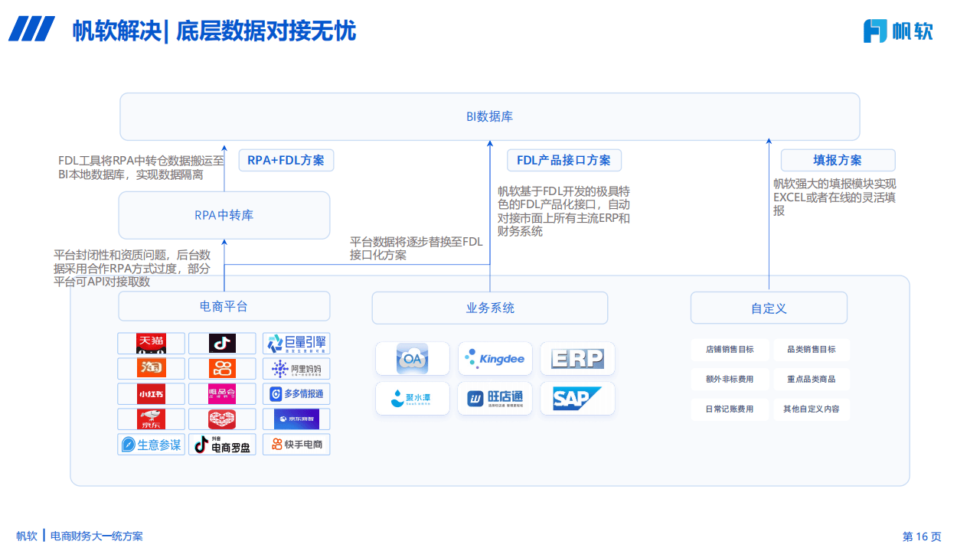Click the Tmall (天猫) logo
This screenshot has height=551, width=980.
click(151, 343)
